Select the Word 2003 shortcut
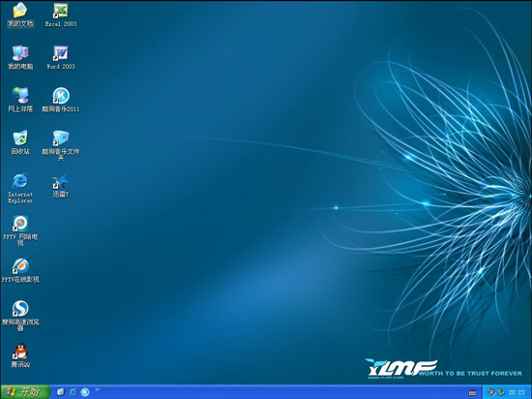The height and width of the screenshot is (399, 532). pos(61,57)
